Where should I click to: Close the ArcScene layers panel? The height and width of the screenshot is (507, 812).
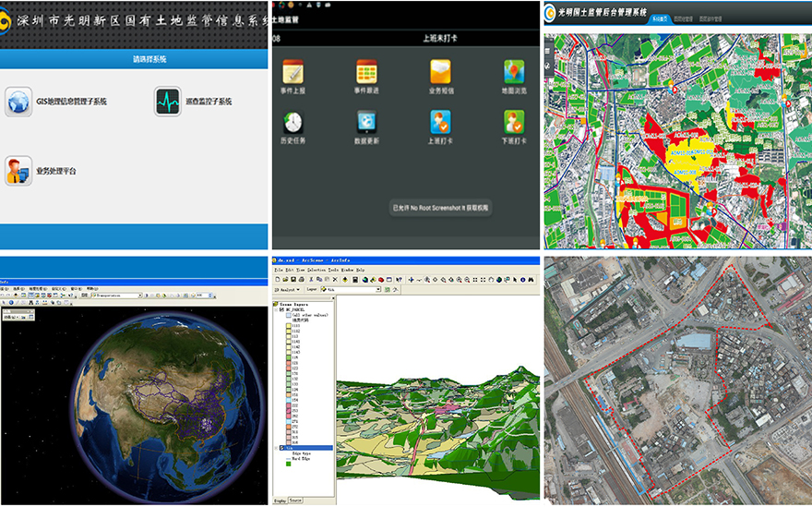coord(333,298)
